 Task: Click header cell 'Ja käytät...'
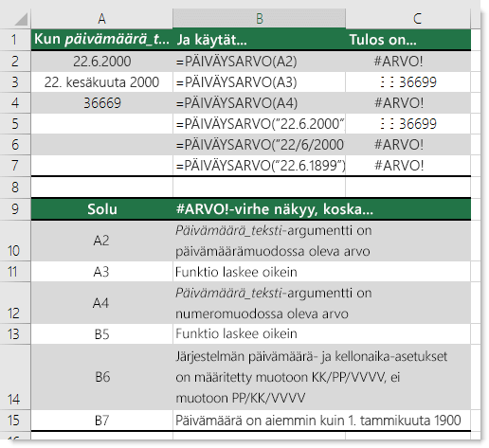(259, 40)
